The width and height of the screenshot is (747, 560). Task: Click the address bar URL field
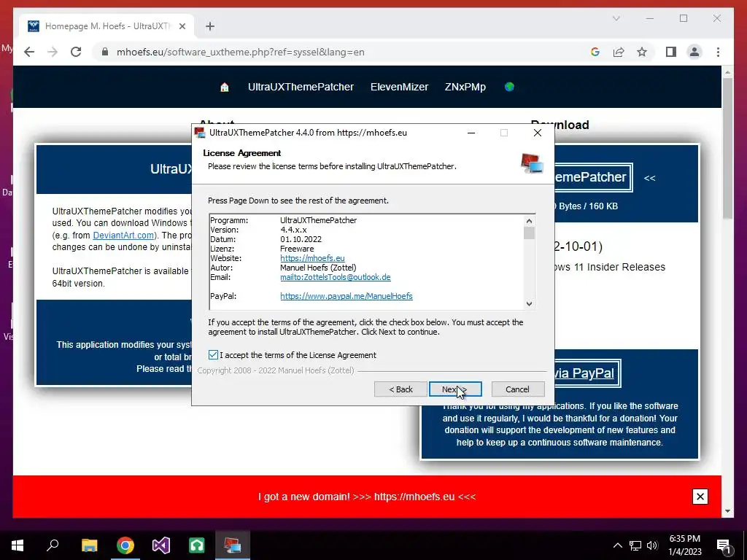pos(241,52)
